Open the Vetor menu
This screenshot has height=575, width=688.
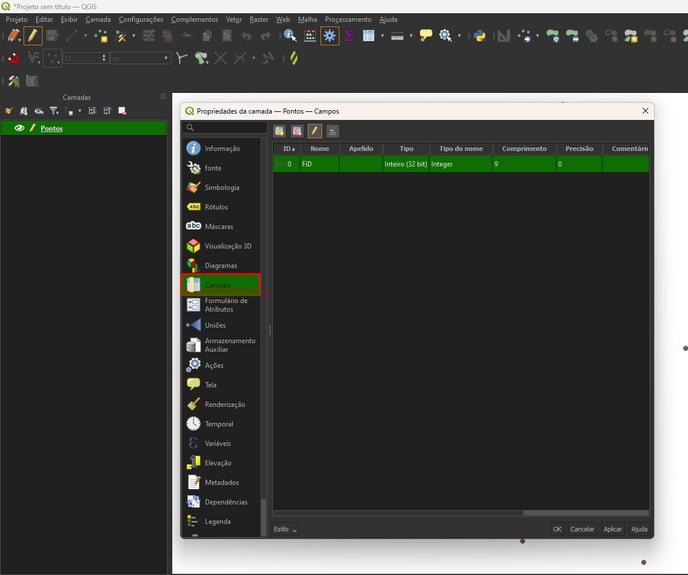[234, 19]
